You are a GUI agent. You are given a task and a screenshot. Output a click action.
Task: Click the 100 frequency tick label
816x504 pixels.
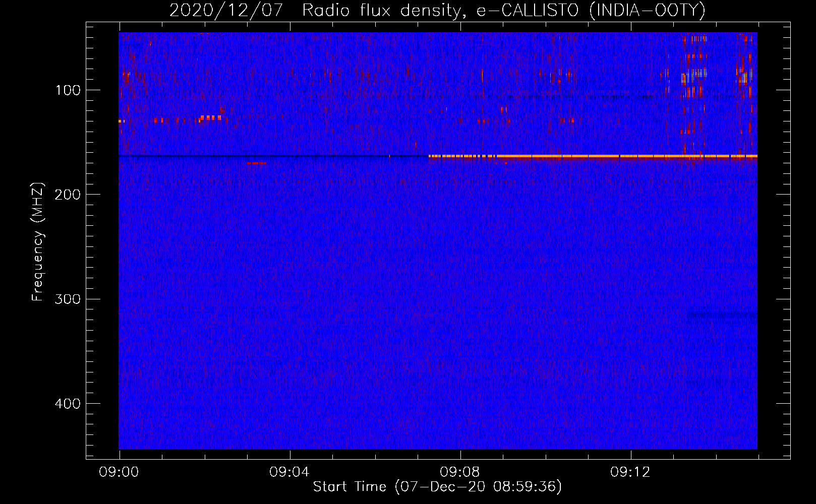(68, 91)
